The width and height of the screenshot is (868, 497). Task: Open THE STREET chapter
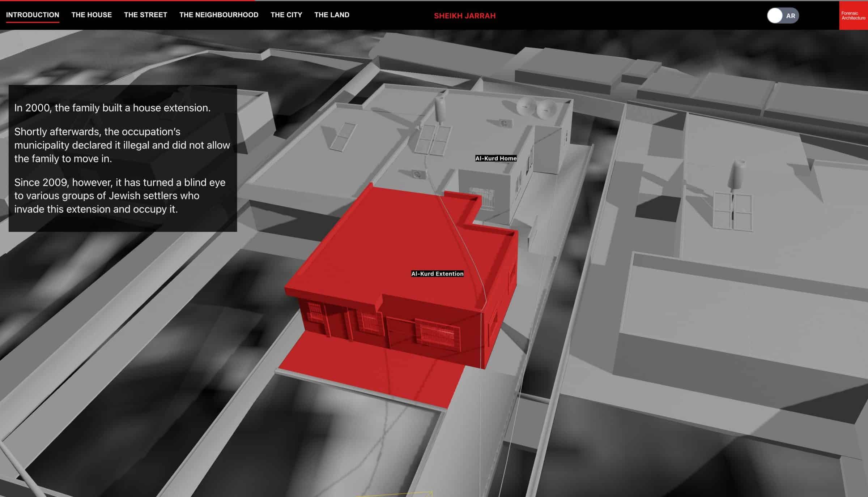pos(145,15)
